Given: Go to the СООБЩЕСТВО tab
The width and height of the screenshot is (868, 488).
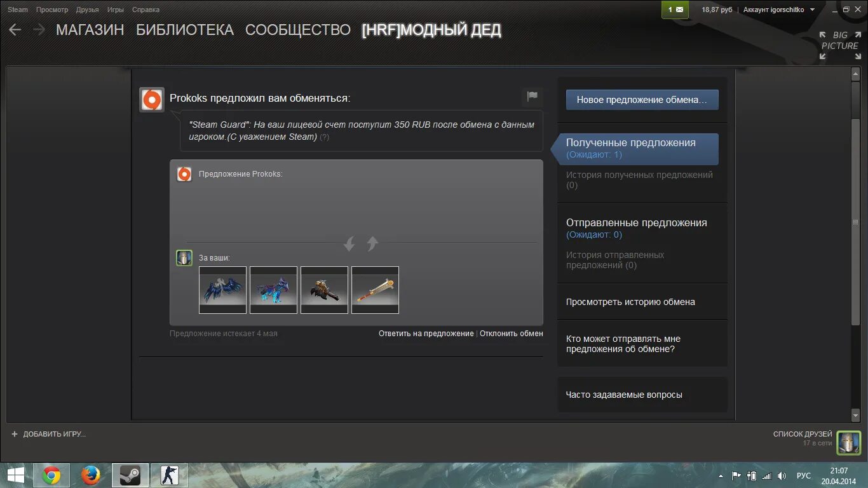Looking at the screenshot, I should [x=298, y=30].
